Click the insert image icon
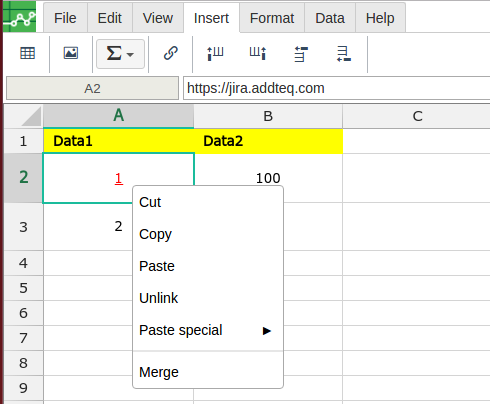The height and width of the screenshot is (404, 490). tap(71, 53)
